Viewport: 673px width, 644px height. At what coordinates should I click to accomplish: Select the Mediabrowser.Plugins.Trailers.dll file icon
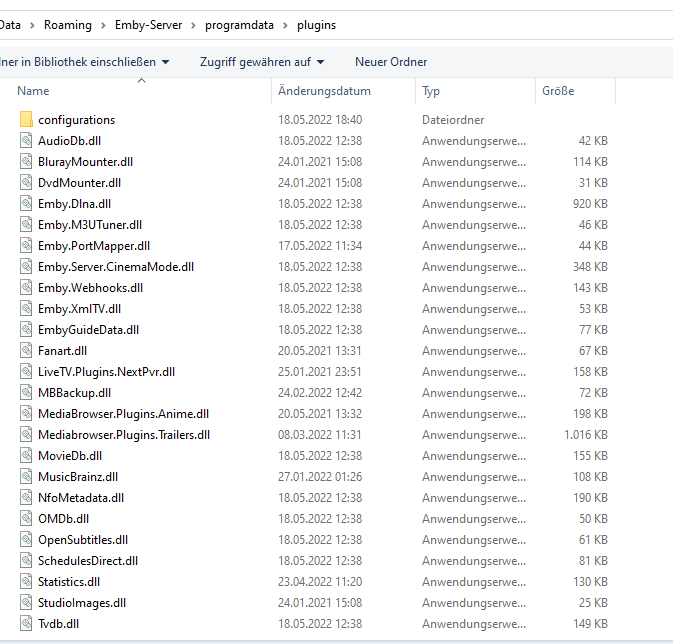tap(26, 435)
